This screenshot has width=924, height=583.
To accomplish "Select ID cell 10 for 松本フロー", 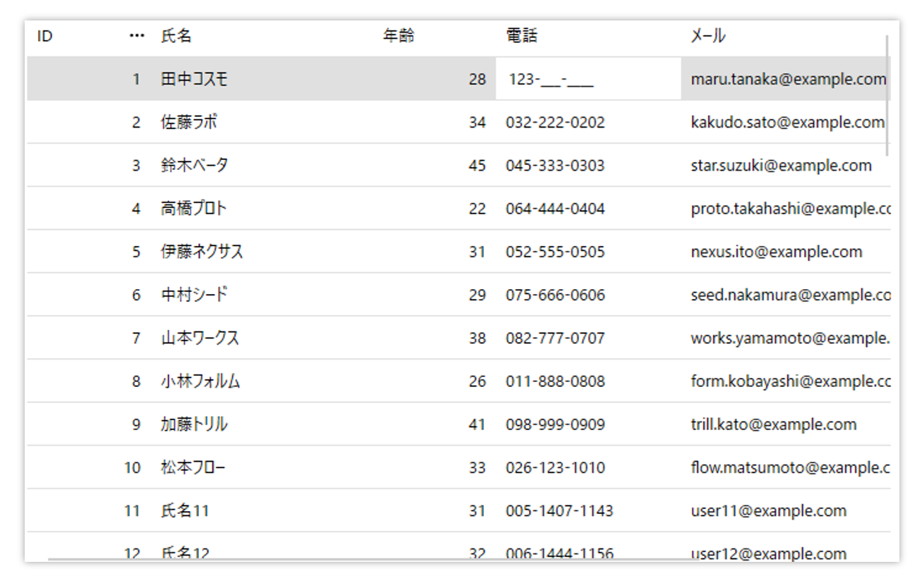I will [x=133, y=467].
